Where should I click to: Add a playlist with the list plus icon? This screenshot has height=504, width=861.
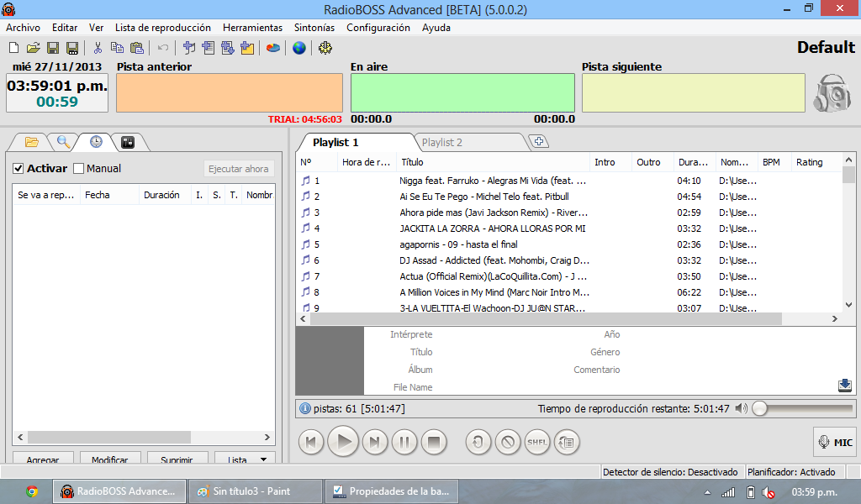[x=209, y=48]
